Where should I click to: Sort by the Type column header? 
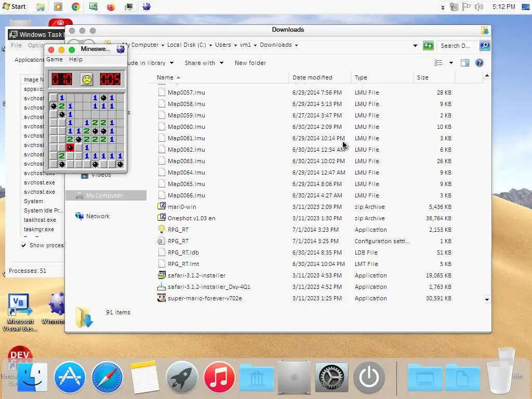coord(382,77)
